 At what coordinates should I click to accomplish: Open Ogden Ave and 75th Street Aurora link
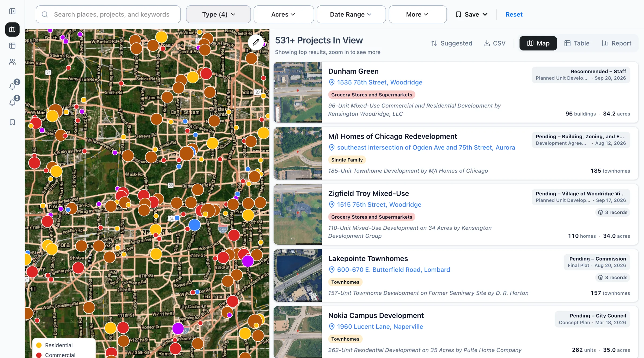point(426,147)
